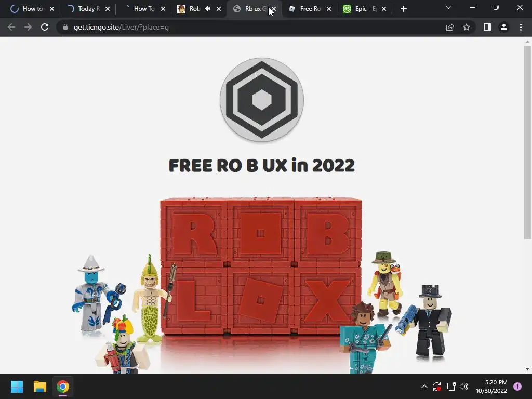Open the clock and calendar
Viewport: 532px width, 399px height.
(491, 387)
